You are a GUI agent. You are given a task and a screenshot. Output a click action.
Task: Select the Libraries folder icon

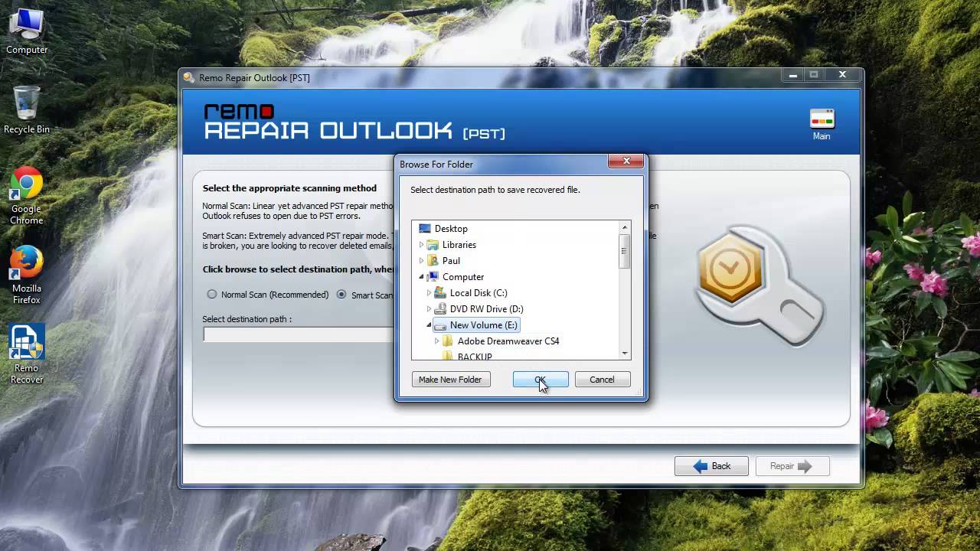point(433,244)
